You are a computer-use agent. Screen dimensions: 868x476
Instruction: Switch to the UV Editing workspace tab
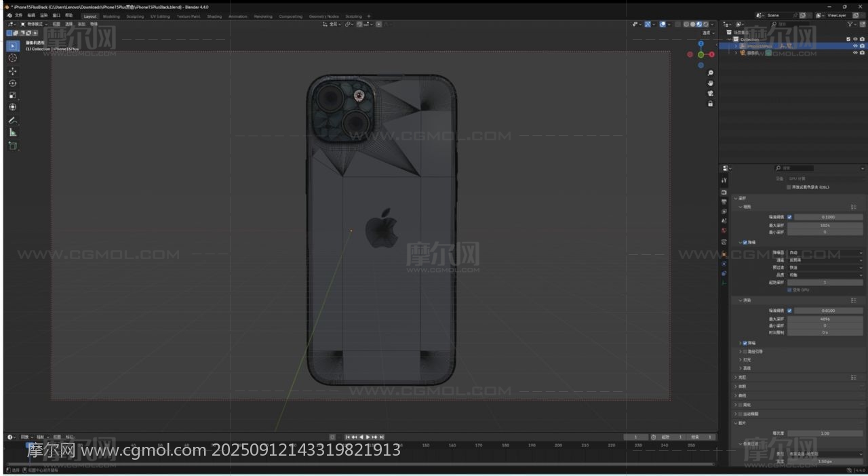pos(161,16)
